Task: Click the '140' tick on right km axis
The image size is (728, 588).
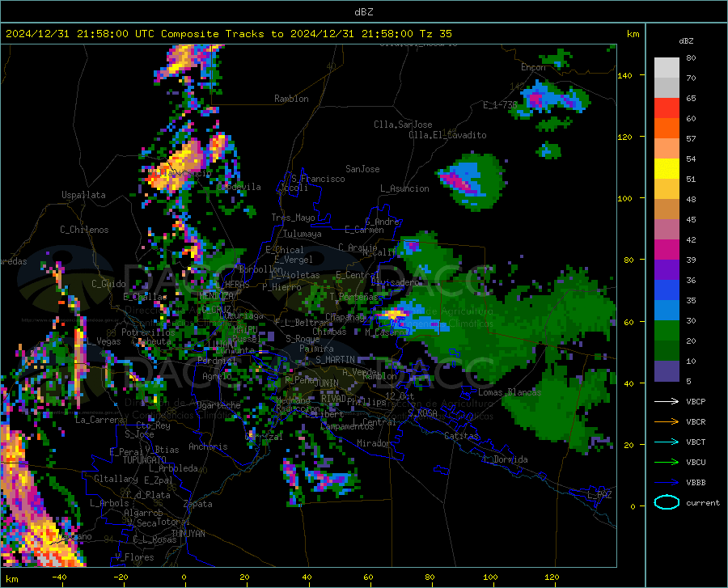Action: [x=624, y=75]
